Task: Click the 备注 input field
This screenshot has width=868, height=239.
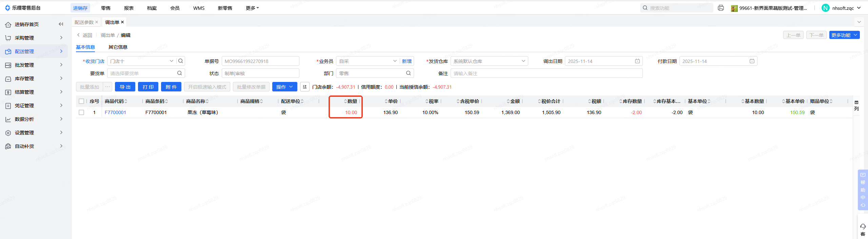Action: (547, 73)
